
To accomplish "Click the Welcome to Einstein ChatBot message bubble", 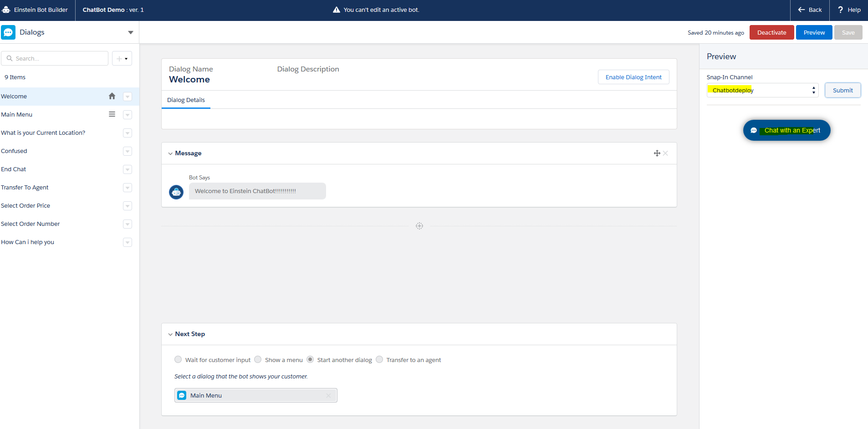I will (x=257, y=191).
